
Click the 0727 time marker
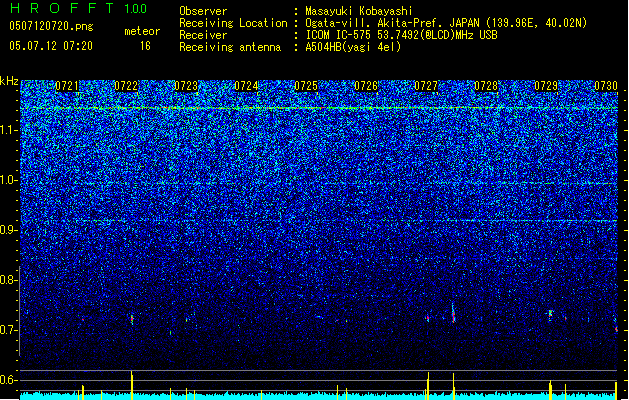(x=426, y=86)
